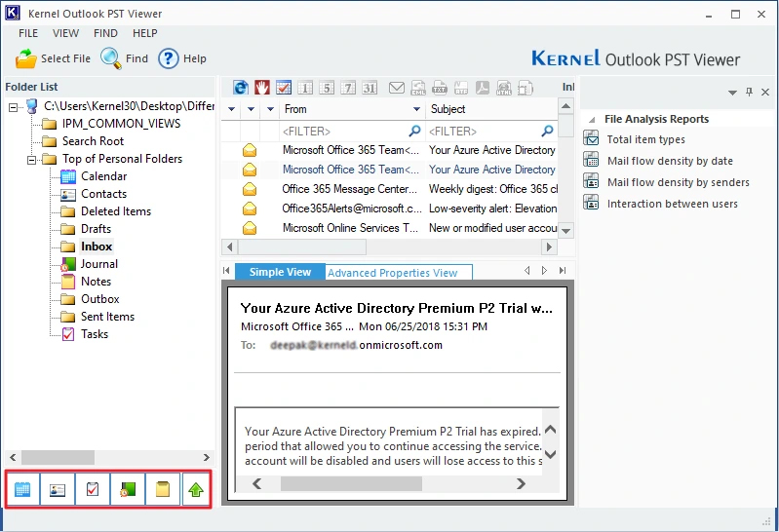The image size is (779, 532).
Task: Switch to Simple View tab
Action: pyautogui.click(x=280, y=272)
